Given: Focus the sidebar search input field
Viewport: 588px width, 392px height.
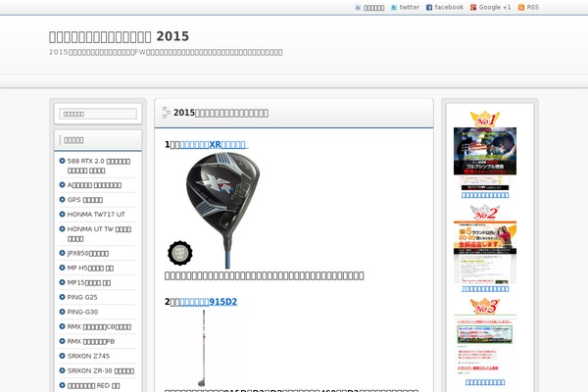Looking at the screenshot, I should 98,114.
